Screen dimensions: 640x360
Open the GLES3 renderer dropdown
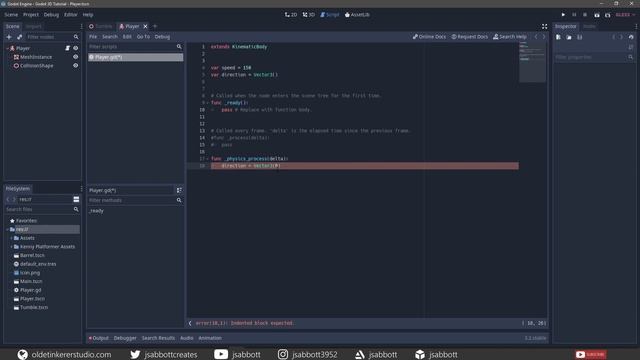[625, 15]
